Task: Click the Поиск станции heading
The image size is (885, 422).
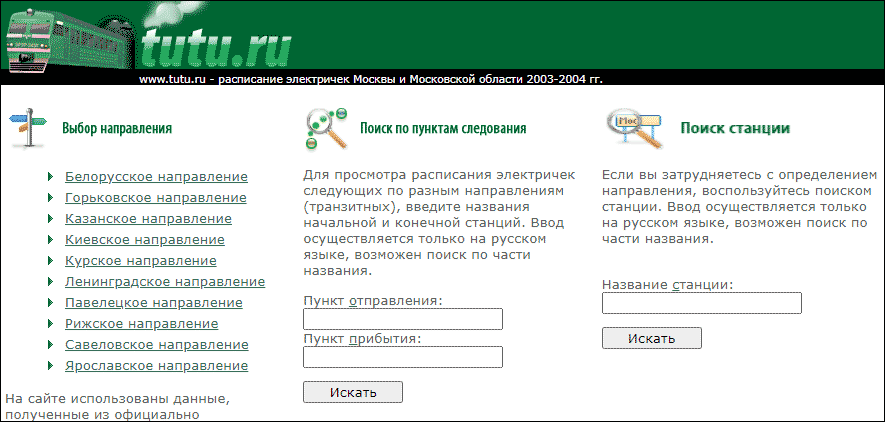Action: pos(735,128)
